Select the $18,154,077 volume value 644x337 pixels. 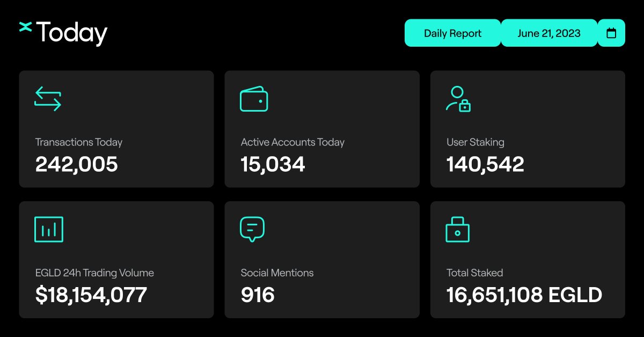click(91, 295)
